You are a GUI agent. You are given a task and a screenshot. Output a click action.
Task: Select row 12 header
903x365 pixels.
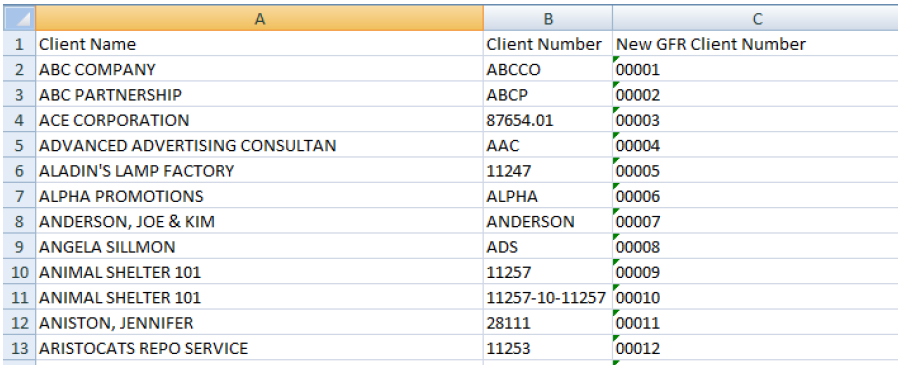pos(19,322)
